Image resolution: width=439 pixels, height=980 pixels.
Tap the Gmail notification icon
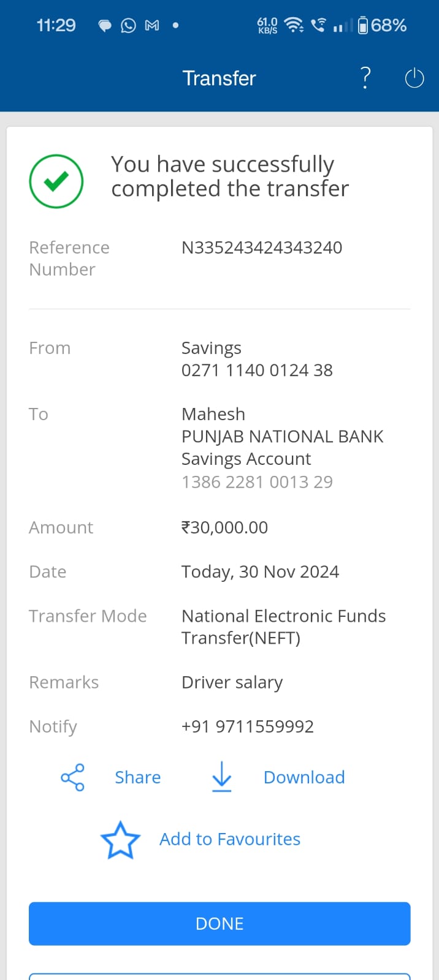tap(151, 26)
